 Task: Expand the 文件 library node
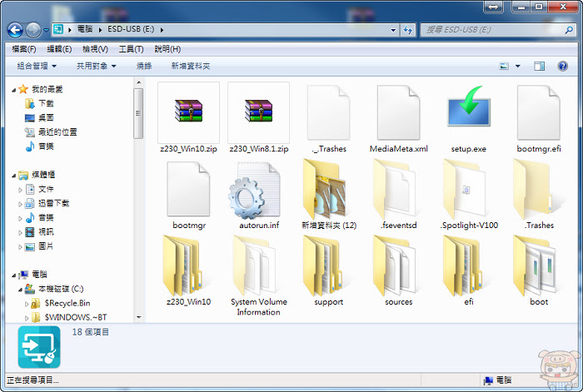click(x=21, y=190)
